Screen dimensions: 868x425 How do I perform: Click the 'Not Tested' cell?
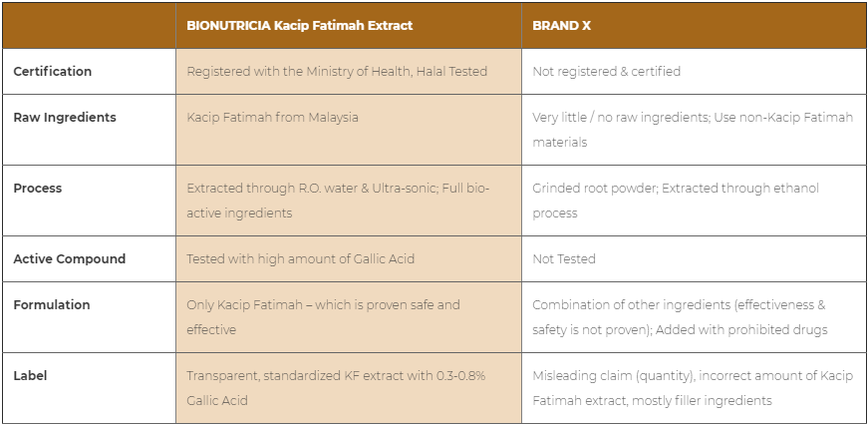click(564, 258)
